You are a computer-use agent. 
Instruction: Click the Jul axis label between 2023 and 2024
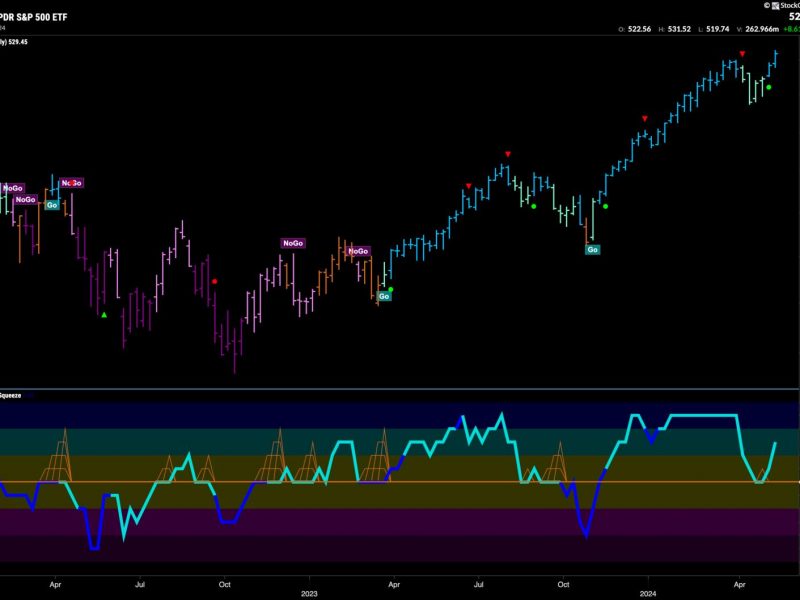pyautogui.click(x=479, y=584)
